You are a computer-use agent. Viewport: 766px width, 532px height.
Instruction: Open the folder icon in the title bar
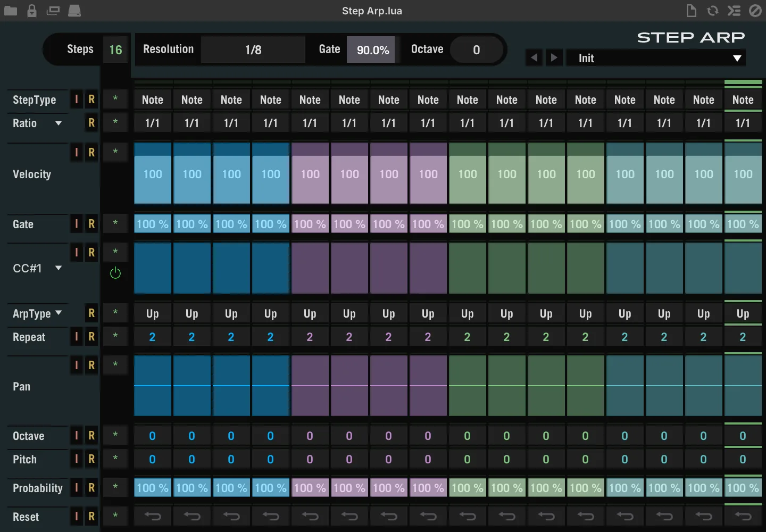coord(11,11)
